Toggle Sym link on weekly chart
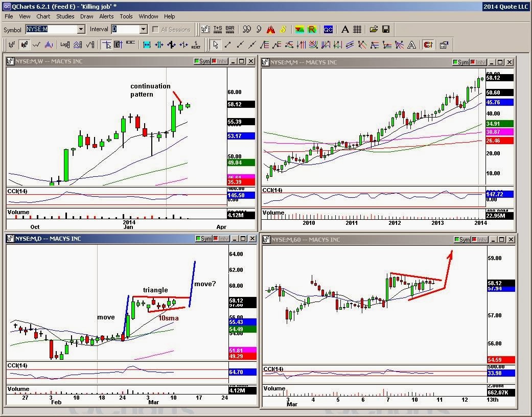532x417 pixels. [x=202, y=61]
